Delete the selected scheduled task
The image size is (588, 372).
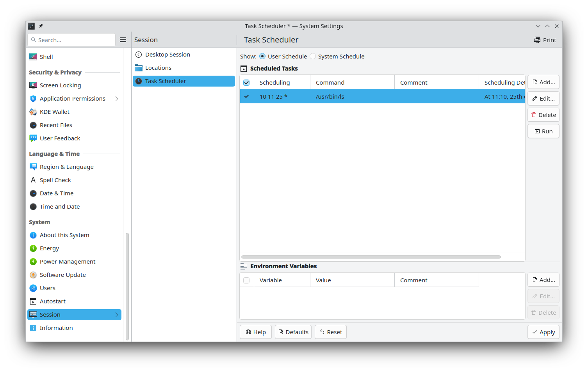[543, 115]
